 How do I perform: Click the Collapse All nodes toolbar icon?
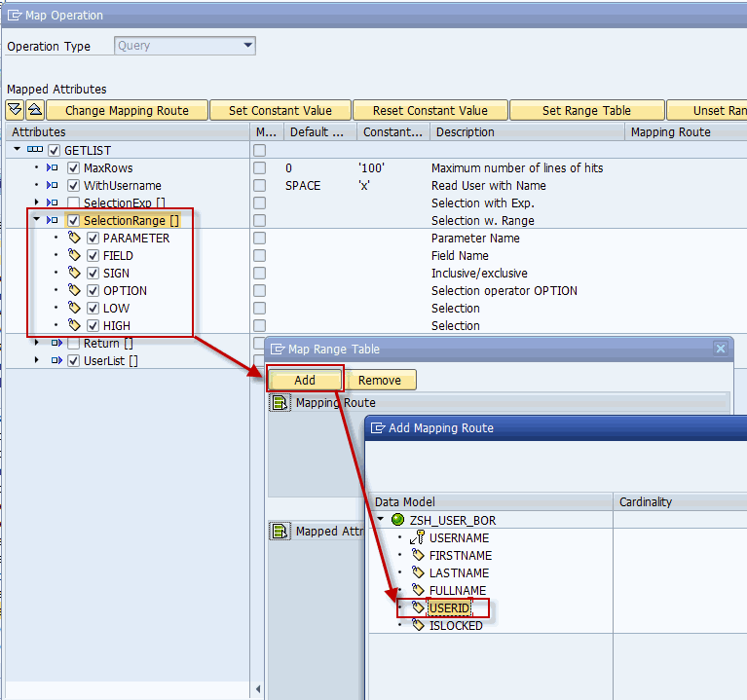[x=34, y=110]
